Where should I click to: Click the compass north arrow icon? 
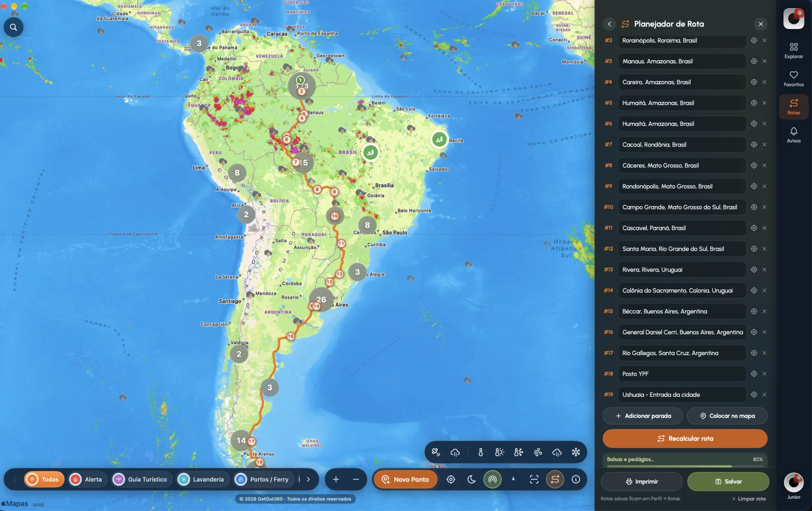click(513, 480)
